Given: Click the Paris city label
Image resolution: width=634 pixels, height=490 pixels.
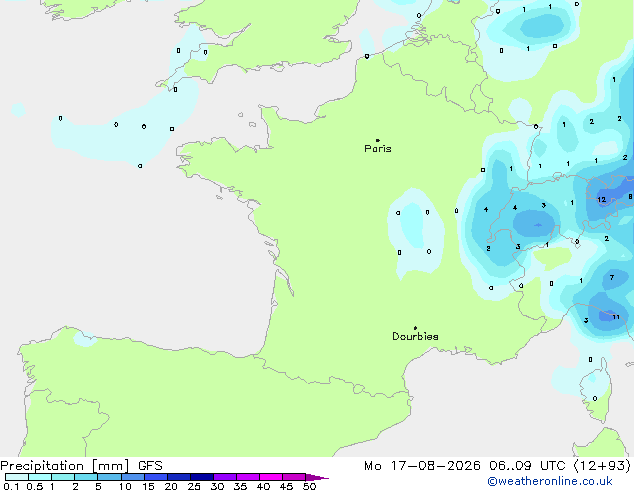Looking at the screenshot, I should [x=378, y=149].
